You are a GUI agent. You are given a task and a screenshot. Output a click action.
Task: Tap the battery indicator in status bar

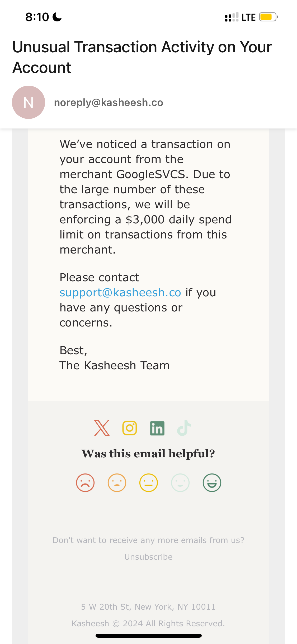tap(268, 17)
